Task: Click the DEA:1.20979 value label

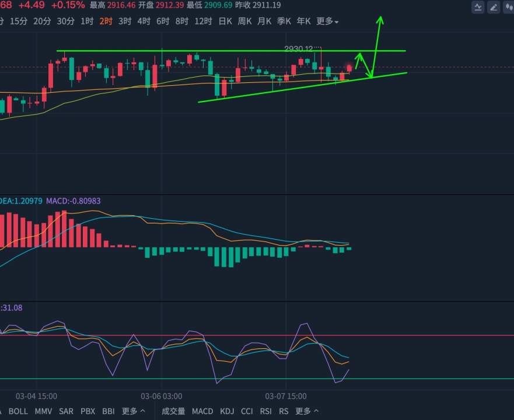Action: [21, 201]
